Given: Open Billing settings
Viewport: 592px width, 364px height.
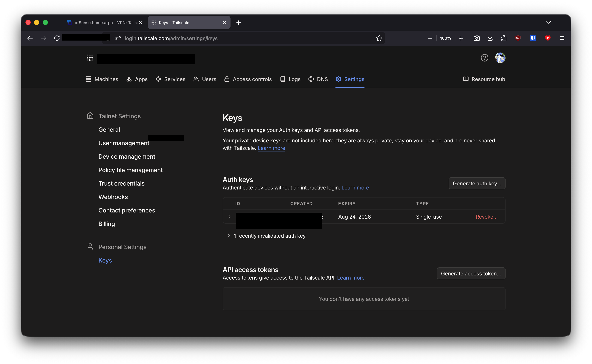Looking at the screenshot, I should 107,224.
